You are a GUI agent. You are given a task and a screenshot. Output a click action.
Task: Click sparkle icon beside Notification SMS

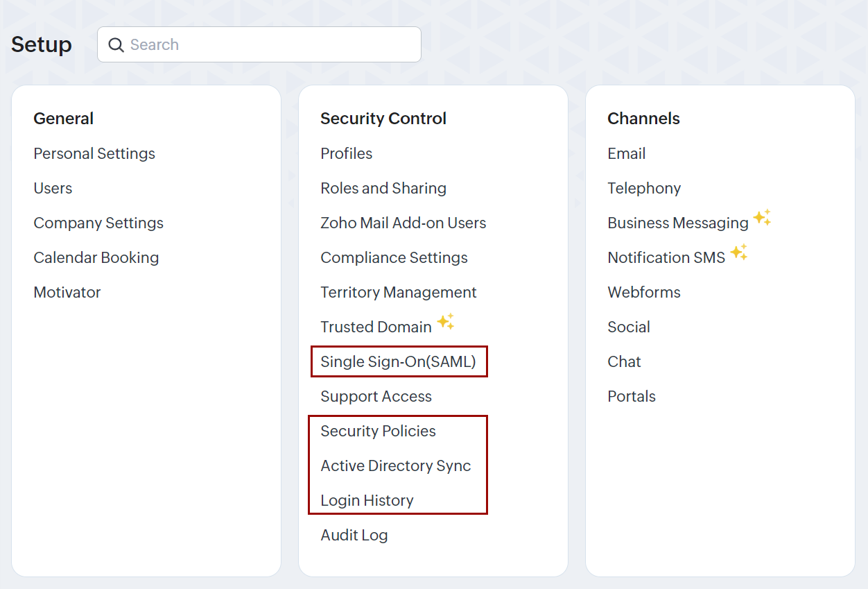[738, 253]
